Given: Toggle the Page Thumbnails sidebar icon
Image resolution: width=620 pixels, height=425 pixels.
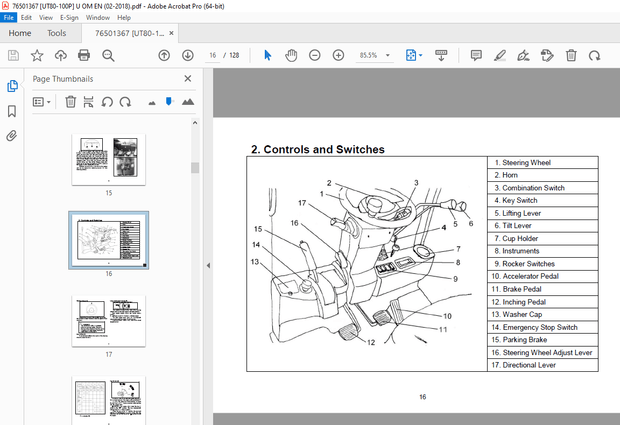Looking at the screenshot, I should coord(12,86).
